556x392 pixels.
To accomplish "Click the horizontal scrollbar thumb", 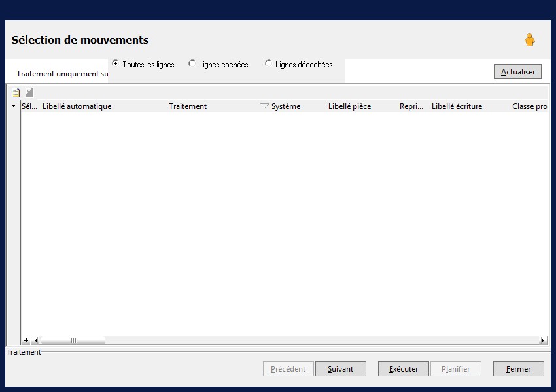I will 73,340.
